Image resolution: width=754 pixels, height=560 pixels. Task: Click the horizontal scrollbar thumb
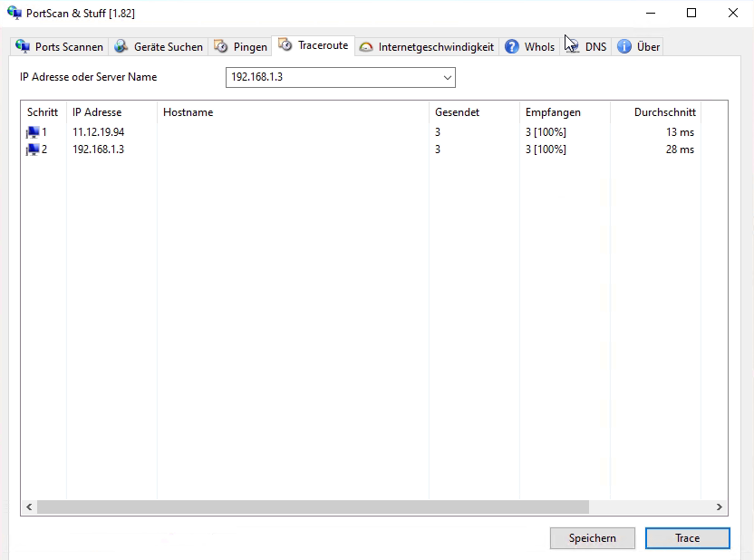pos(313,507)
